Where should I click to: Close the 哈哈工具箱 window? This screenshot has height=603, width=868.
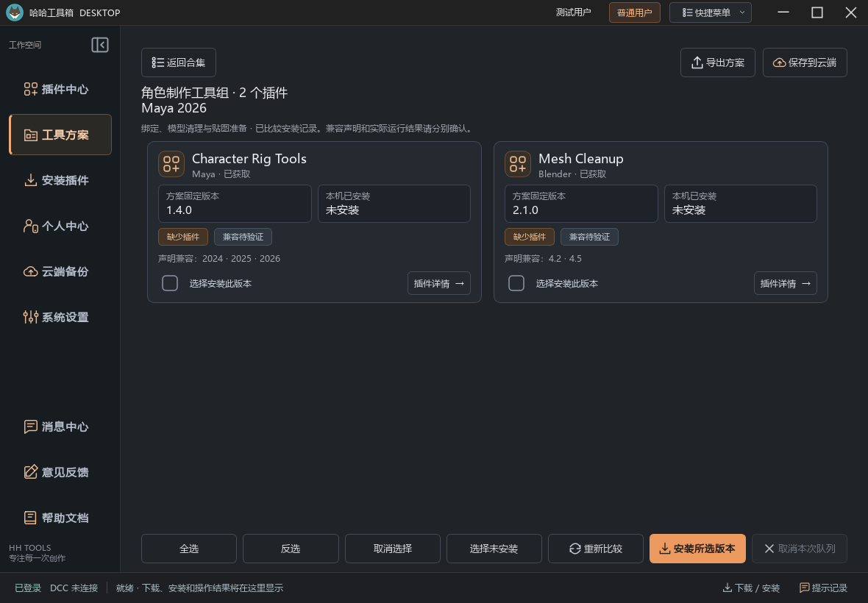pyautogui.click(x=851, y=13)
